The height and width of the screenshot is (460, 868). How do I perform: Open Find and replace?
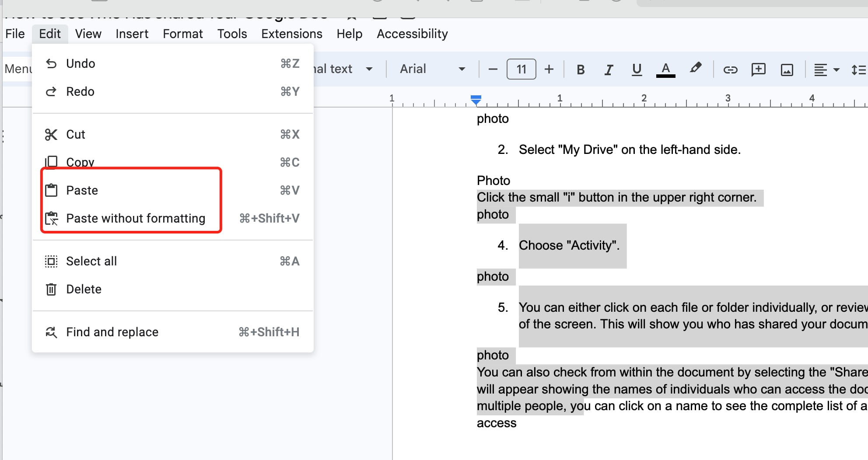172,332
